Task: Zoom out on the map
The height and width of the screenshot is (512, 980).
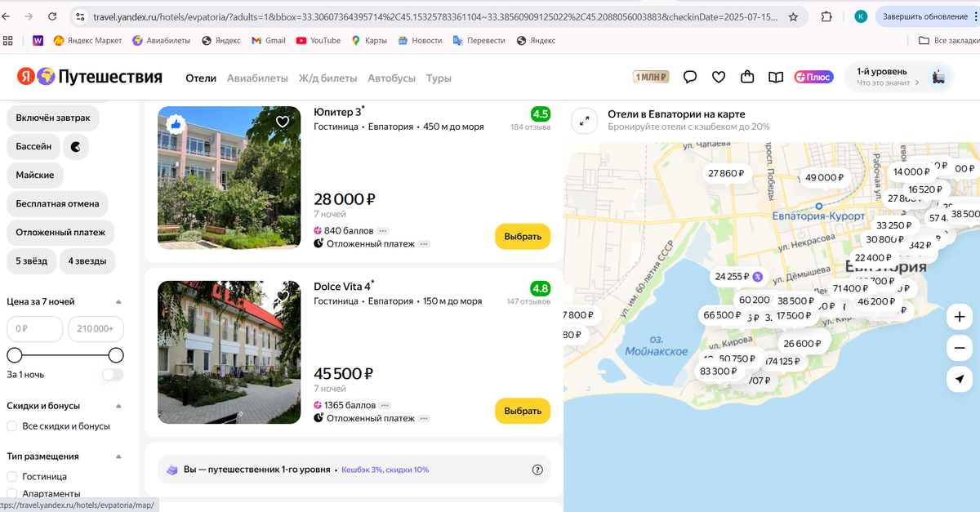Action: coord(960,348)
